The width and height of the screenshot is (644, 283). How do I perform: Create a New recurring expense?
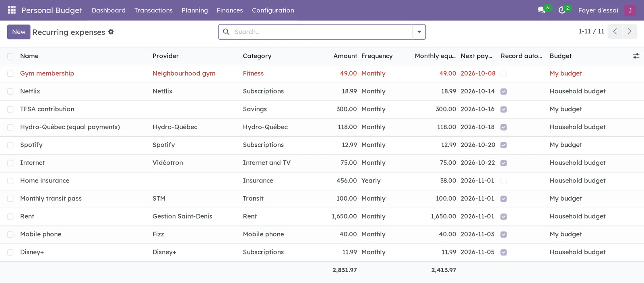[x=19, y=32]
